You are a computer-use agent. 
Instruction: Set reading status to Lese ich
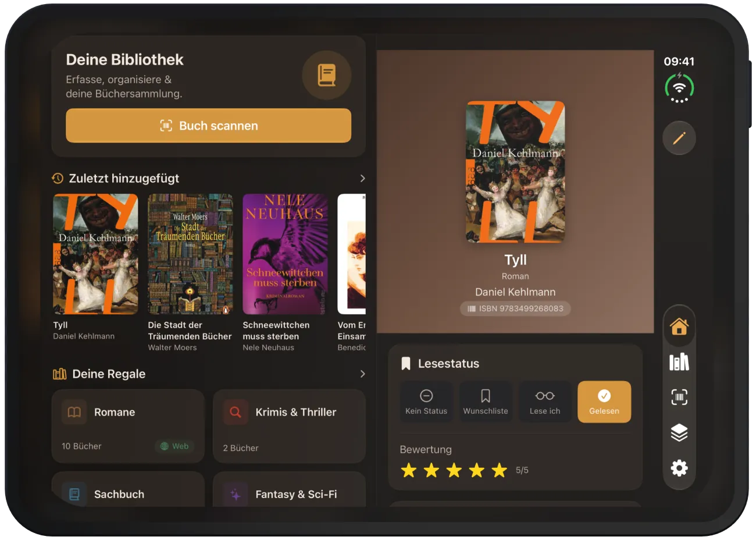[545, 402]
